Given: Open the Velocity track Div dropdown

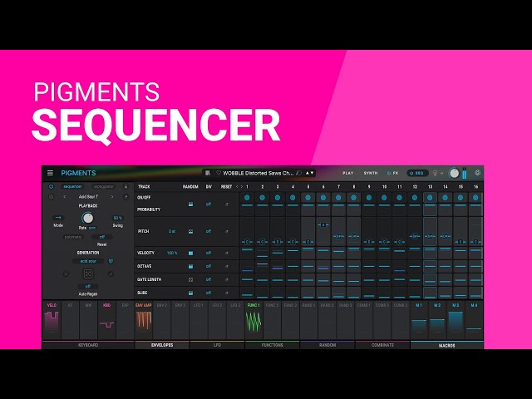Looking at the screenshot, I should pyautogui.click(x=209, y=253).
